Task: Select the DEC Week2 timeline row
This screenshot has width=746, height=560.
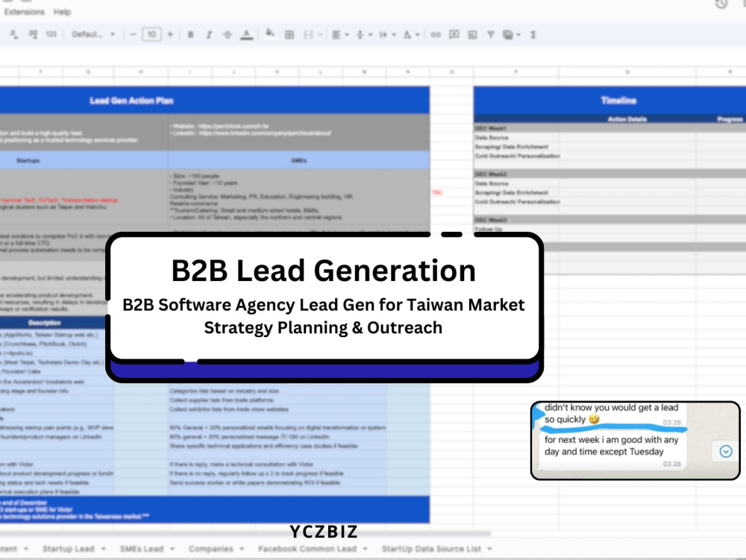Action: click(x=610, y=174)
